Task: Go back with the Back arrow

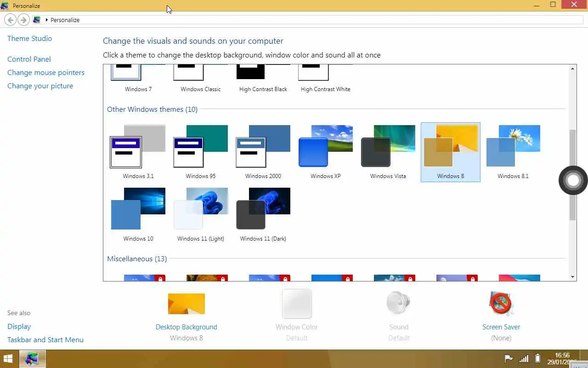Action: pos(10,20)
